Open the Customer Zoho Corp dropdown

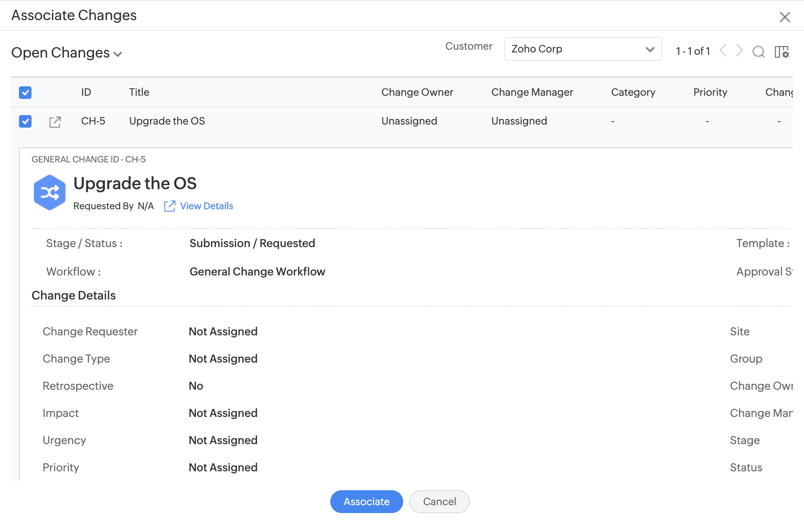tap(583, 49)
